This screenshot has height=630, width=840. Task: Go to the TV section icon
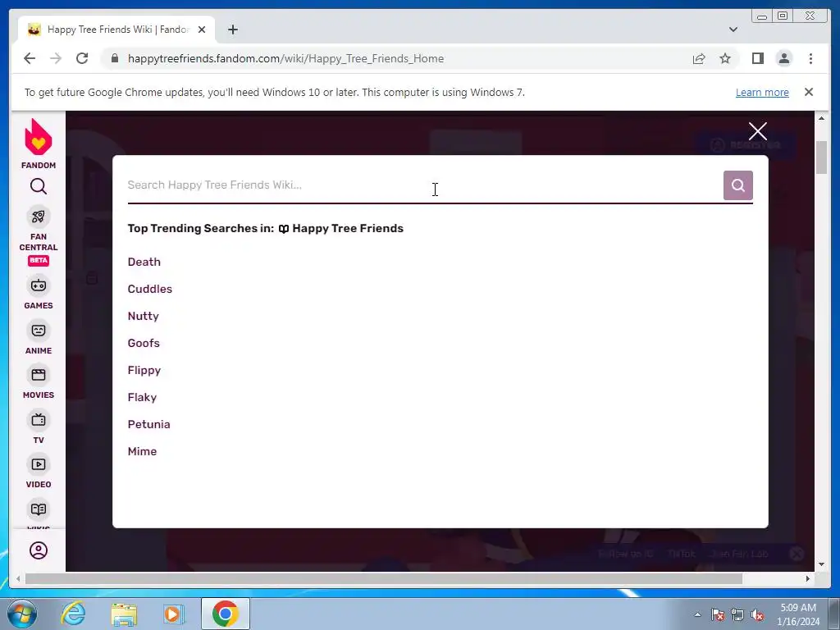(38, 421)
